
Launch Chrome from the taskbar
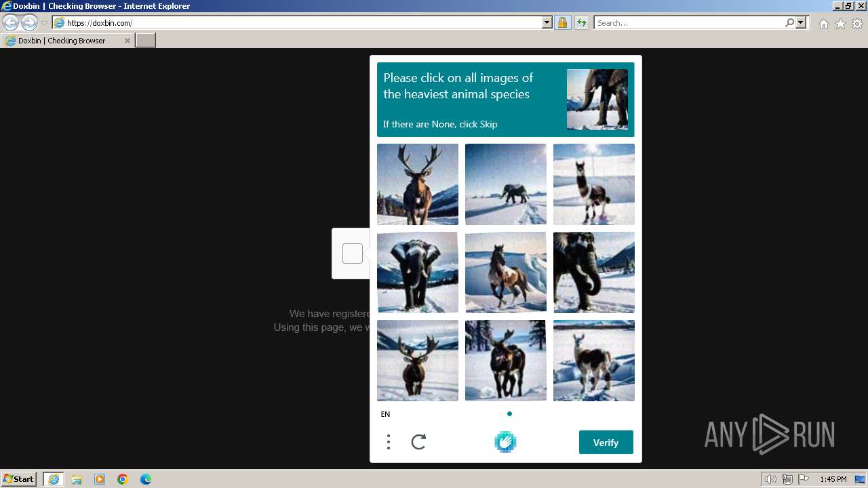click(123, 479)
